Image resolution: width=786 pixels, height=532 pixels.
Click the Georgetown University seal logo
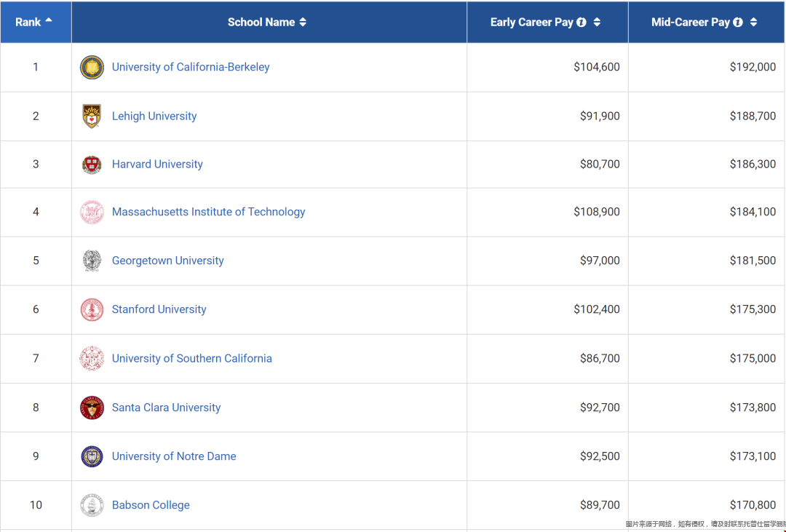click(92, 261)
